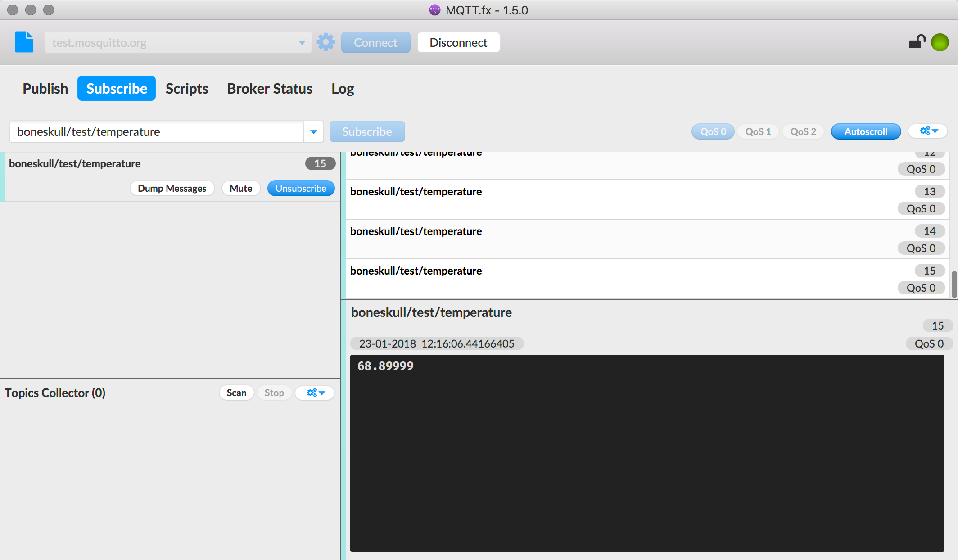Toggle Autoscroll for incoming messages
Viewport: 958px width, 560px height.
(x=866, y=131)
